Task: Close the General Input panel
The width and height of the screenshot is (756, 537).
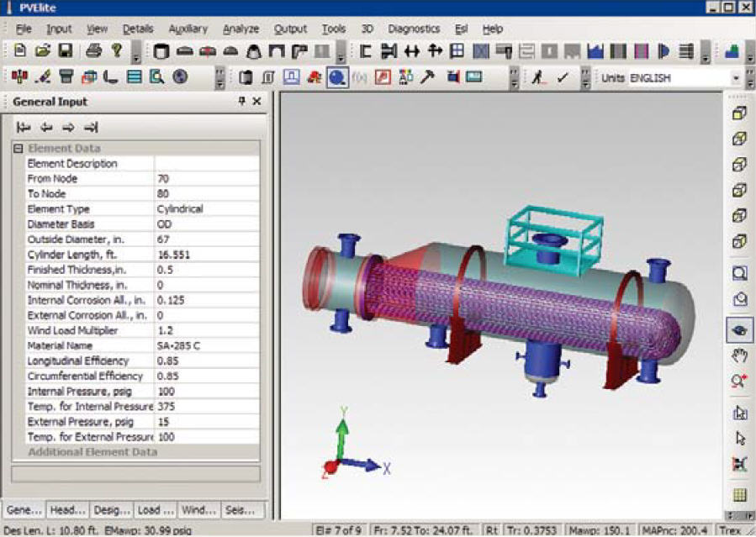Action: pos(257,101)
